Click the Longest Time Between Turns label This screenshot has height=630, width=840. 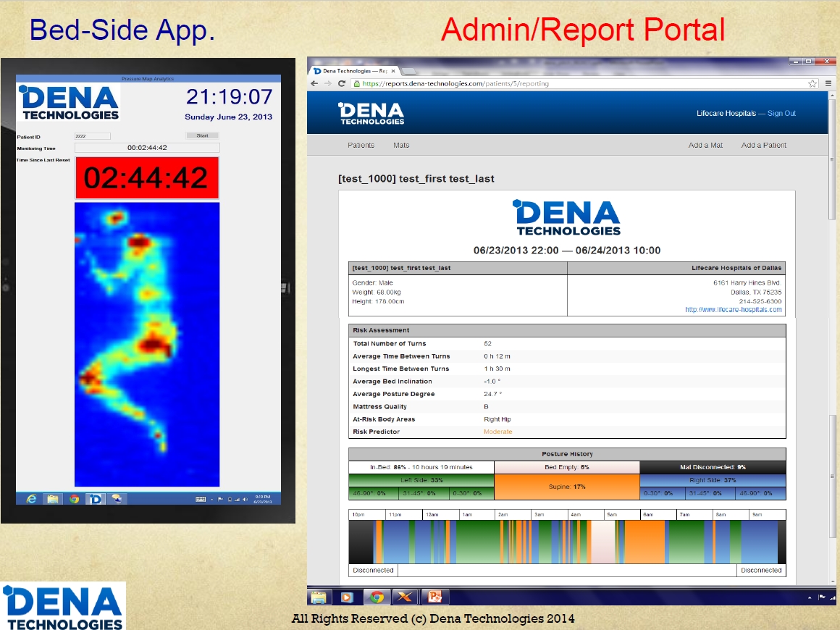[400, 369]
